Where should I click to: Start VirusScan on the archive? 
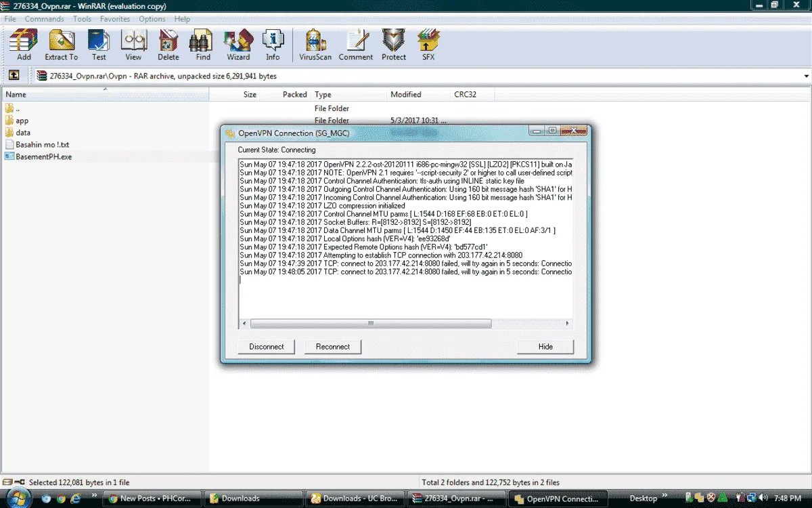click(316, 45)
